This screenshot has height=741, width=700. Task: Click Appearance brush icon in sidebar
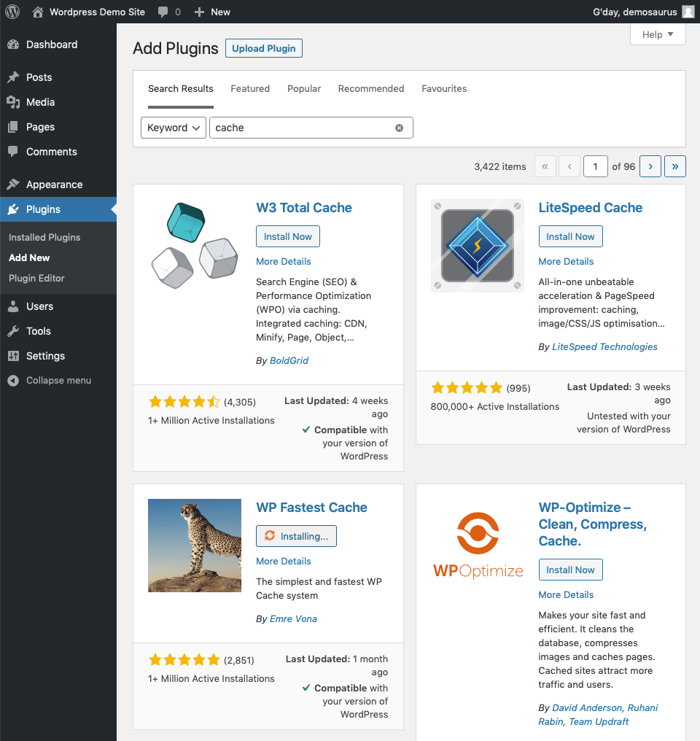(13, 185)
